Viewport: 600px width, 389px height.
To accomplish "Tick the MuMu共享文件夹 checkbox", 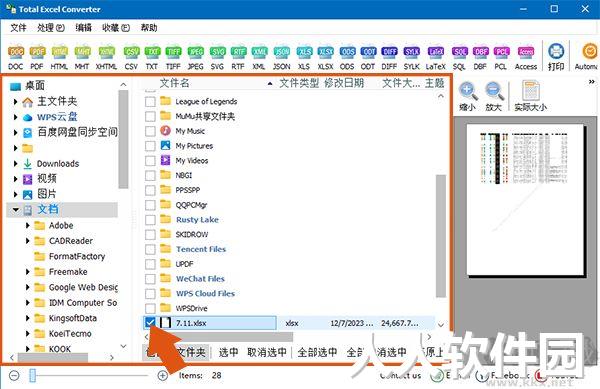I will click(150, 116).
